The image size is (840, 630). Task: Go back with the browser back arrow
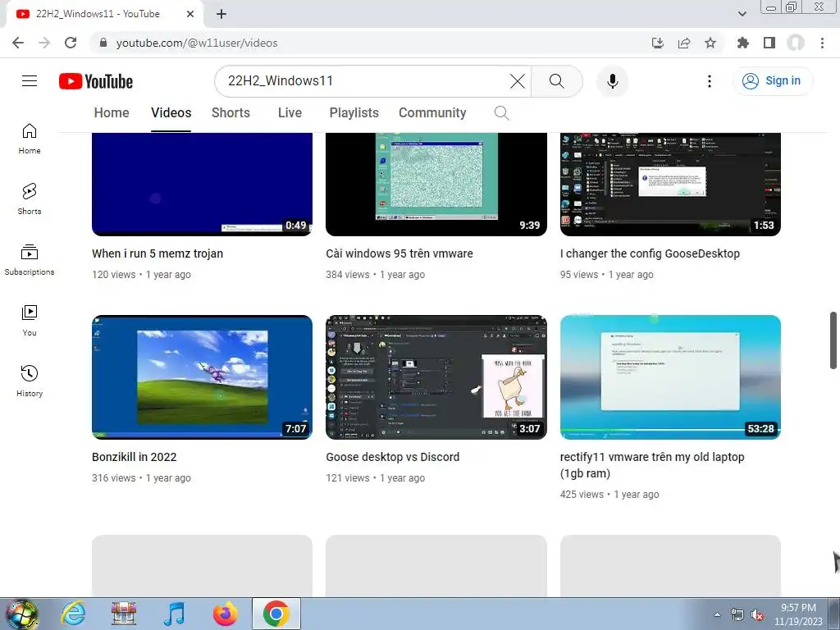click(x=18, y=43)
